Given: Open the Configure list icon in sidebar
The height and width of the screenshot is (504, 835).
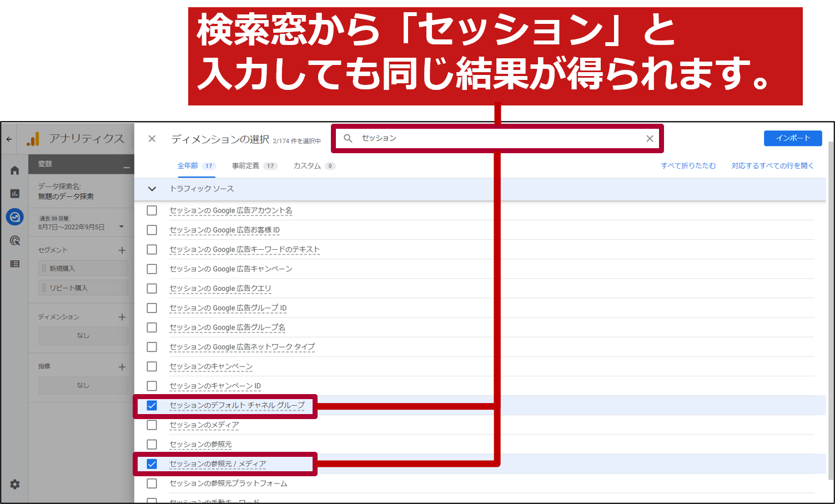Looking at the screenshot, I should click(15, 264).
